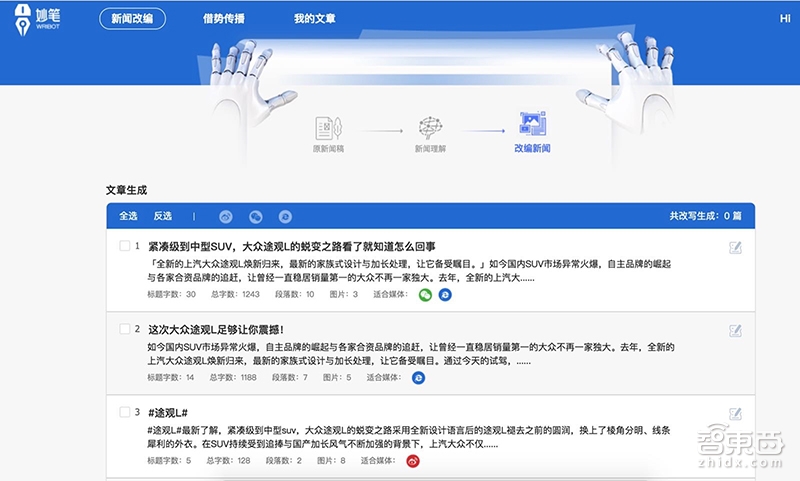
Task: Edit article 2 with pencil icon
Action: point(735,331)
